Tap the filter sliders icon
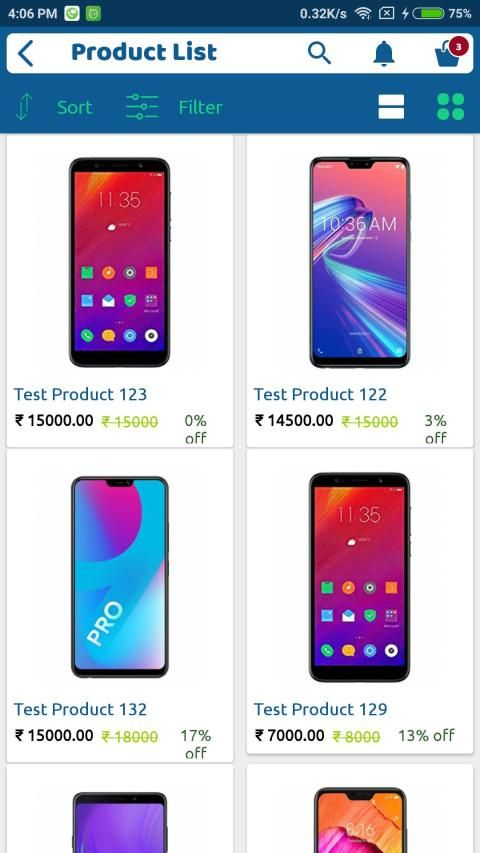Image resolution: width=480 pixels, height=853 pixels. 142,107
